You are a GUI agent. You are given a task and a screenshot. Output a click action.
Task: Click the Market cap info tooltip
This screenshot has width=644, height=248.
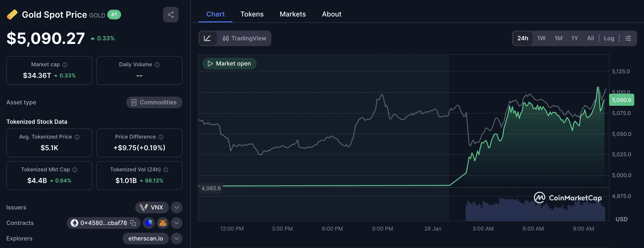point(65,65)
